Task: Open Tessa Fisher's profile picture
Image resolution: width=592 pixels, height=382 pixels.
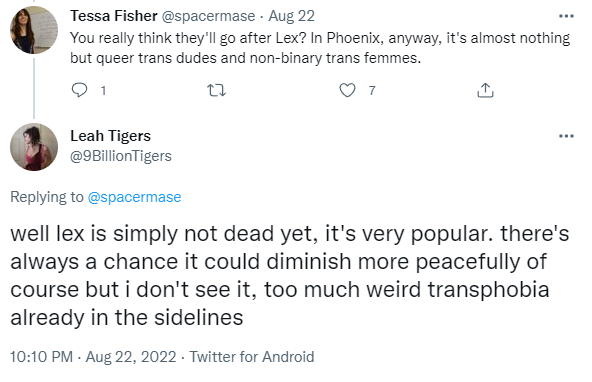Action: point(34,30)
